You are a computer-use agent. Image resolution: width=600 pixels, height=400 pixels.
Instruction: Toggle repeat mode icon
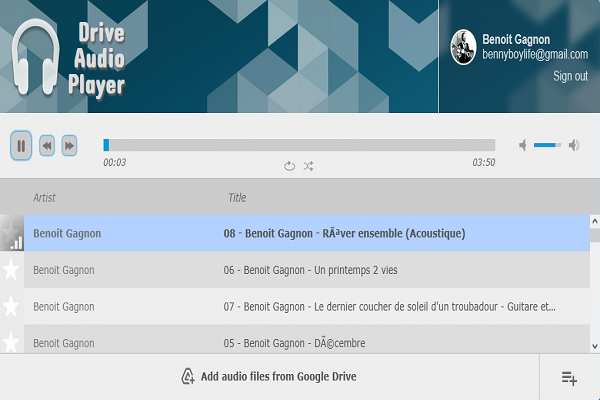(x=289, y=166)
